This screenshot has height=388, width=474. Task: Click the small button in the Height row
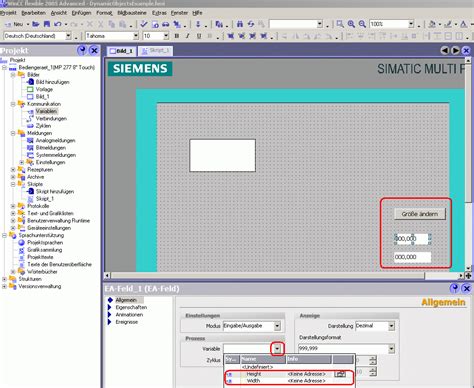[x=340, y=374]
